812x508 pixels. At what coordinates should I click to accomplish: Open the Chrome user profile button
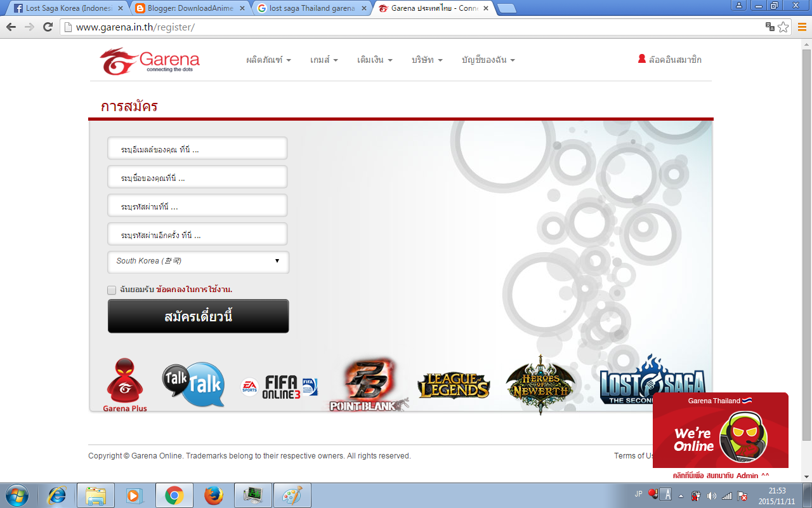(738, 5)
